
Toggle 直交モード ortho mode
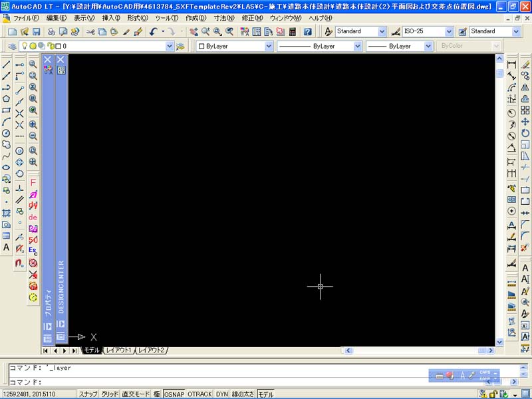[136, 394]
